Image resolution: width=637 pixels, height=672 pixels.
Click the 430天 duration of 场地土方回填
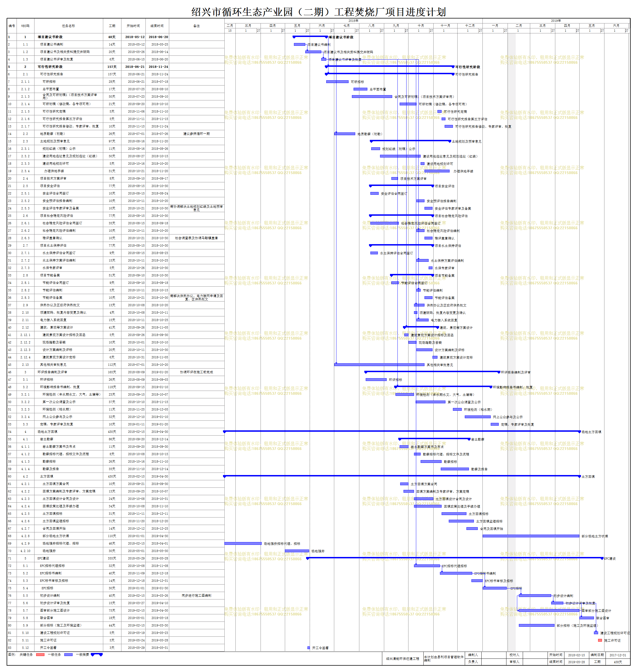pyautogui.click(x=112, y=432)
